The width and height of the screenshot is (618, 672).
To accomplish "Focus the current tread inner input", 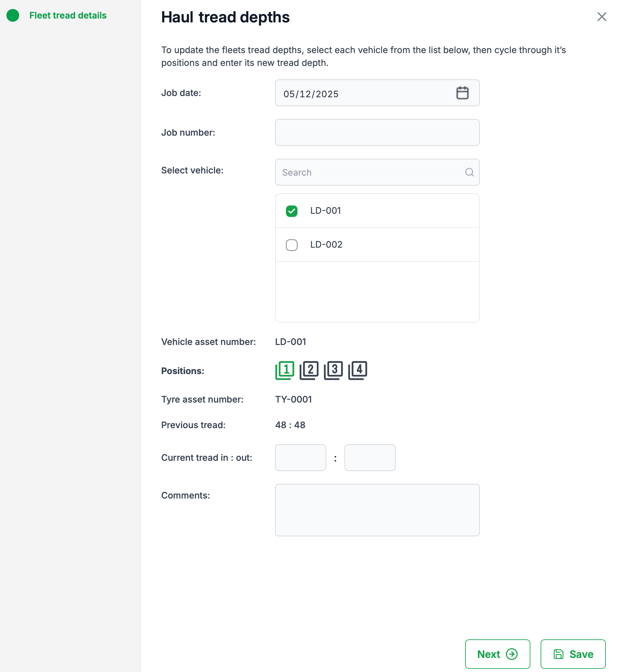I will click(300, 457).
